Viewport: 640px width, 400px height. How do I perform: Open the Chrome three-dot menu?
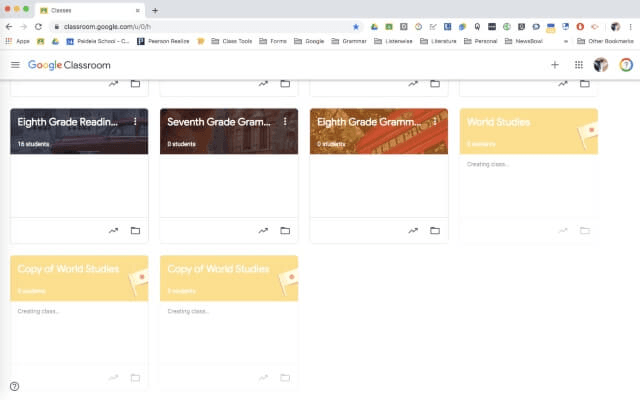[x=630, y=27]
